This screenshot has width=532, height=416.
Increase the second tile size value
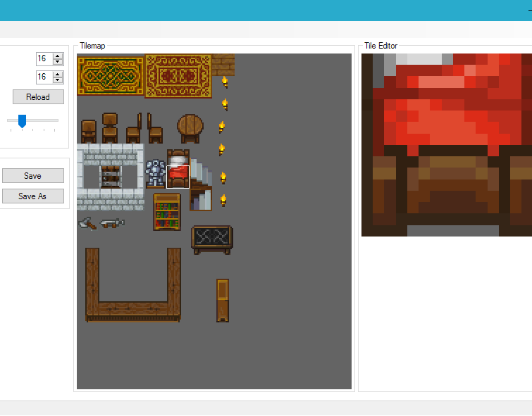click(x=58, y=73)
